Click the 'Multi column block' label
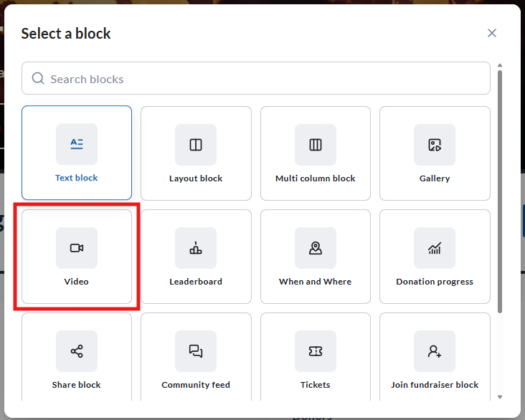 pyautogui.click(x=316, y=178)
